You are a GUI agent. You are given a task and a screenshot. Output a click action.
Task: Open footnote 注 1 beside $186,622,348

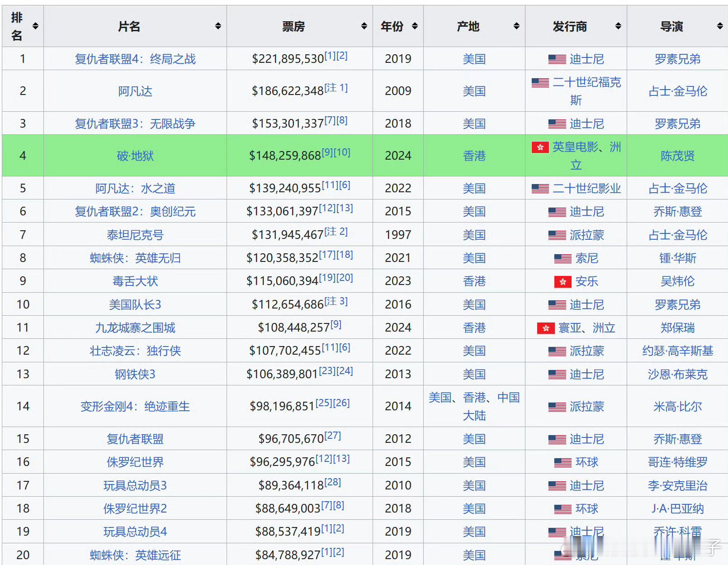[336, 88]
